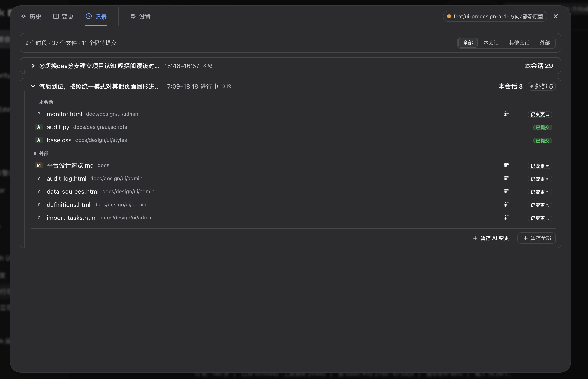
Task: Click the ? status icon of audit-log.html
Action: point(39,179)
